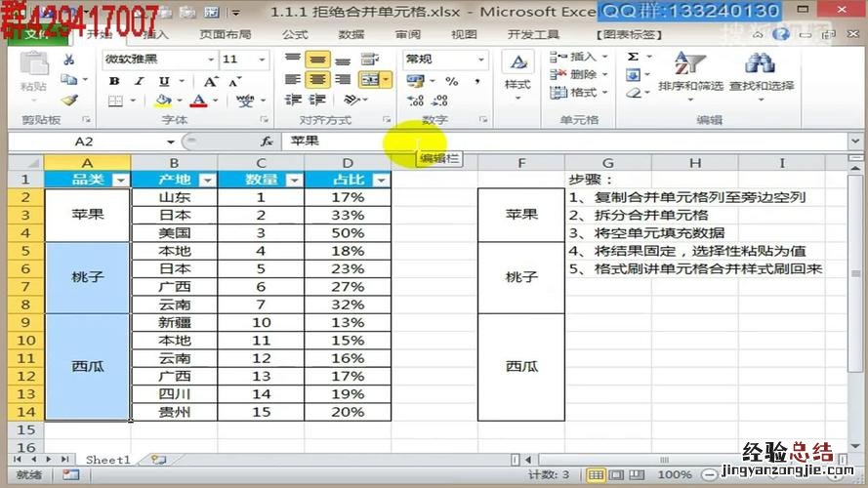Toggle Merge and Center button

coord(370,80)
